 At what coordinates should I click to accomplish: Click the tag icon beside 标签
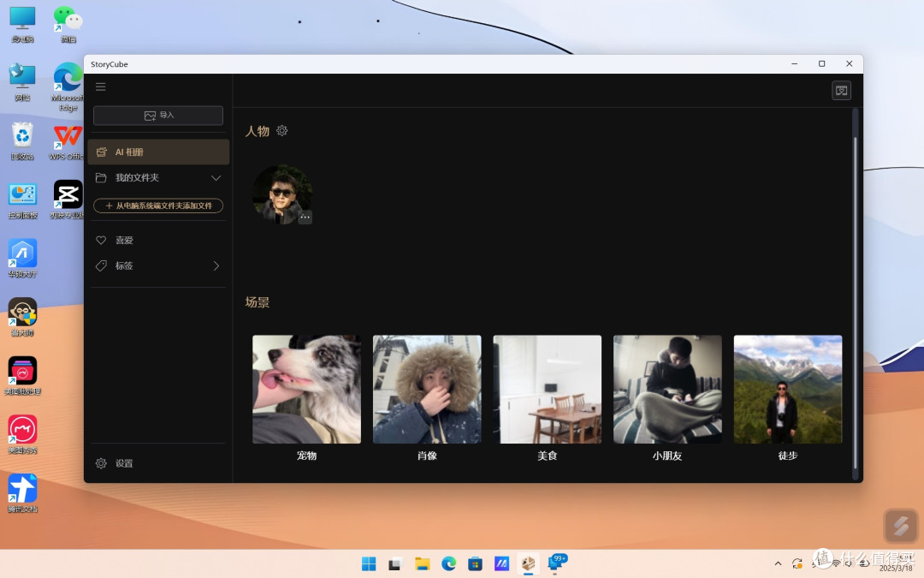pyautogui.click(x=101, y=265)
